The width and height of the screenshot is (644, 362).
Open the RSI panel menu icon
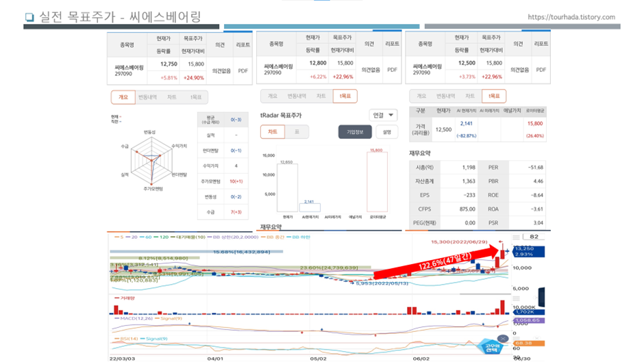(516, 339)
